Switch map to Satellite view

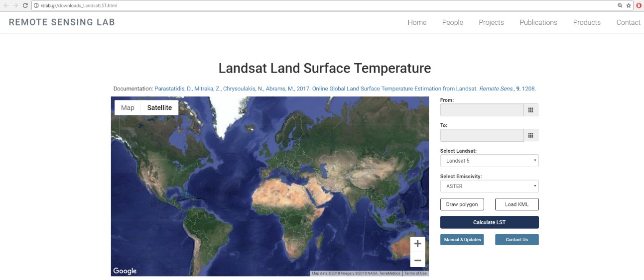click(x=159, y=107)
